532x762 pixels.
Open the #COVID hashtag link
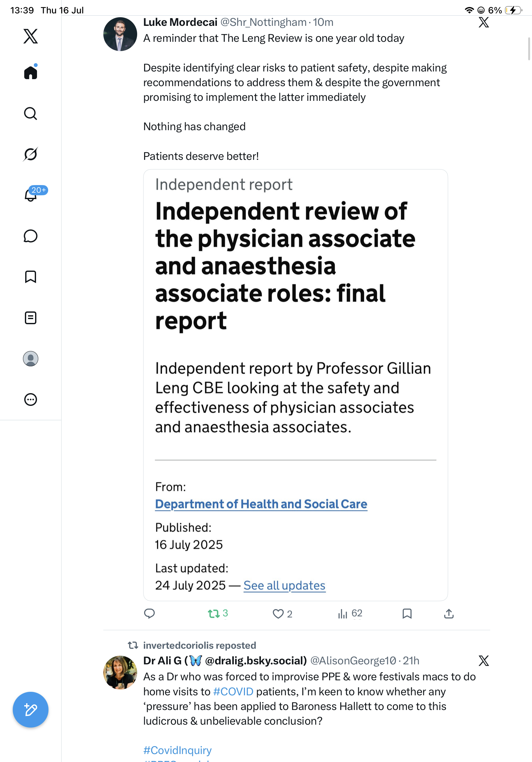233,691
